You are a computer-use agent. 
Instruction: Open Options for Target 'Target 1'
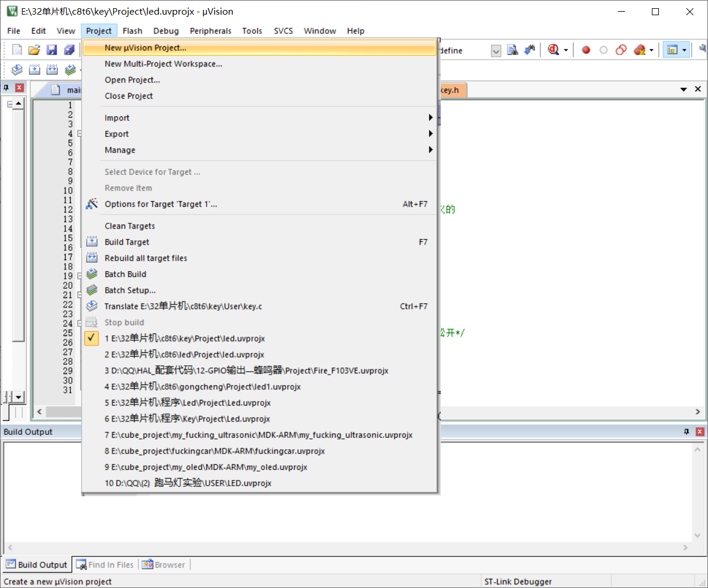coord(260,204)
